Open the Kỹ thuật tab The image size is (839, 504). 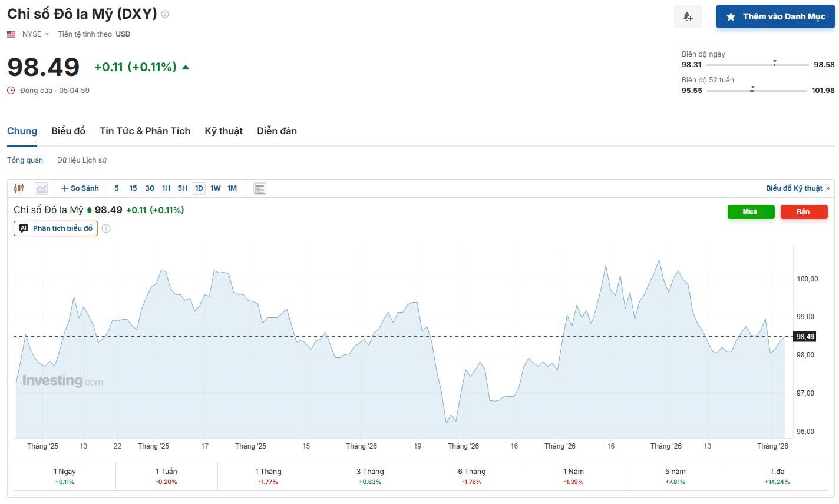[223, 131]
